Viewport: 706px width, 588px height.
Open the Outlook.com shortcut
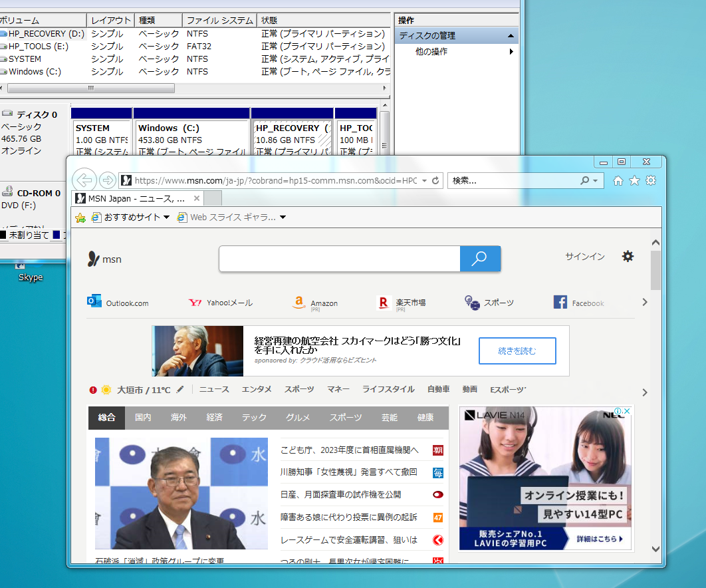pos(118,302)
